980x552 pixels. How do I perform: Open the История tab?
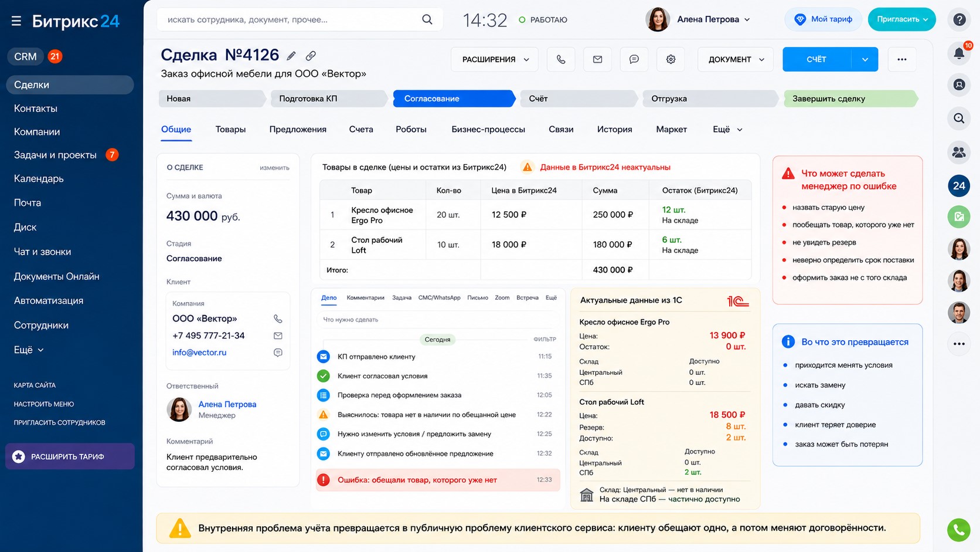[x=614, y=130]
